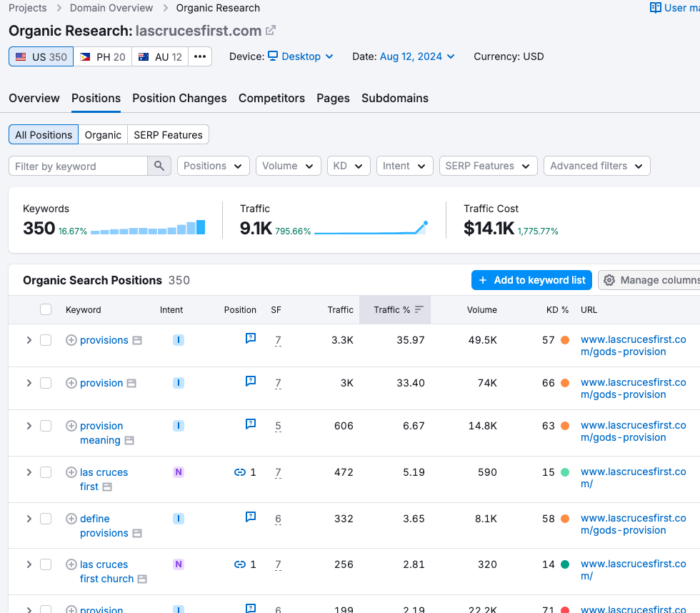Open the gods-provision URL in first row
700x613 pixels.
(x=633, y=346)
